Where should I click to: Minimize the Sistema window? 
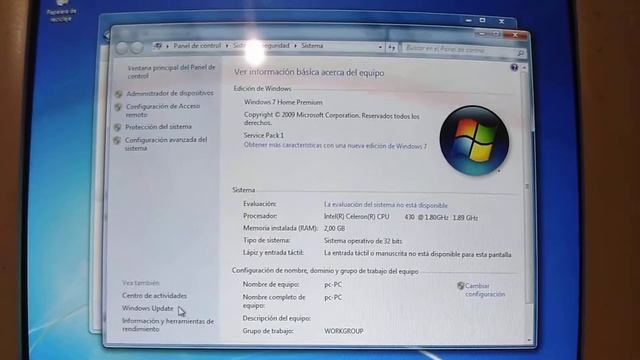point(482,34)
